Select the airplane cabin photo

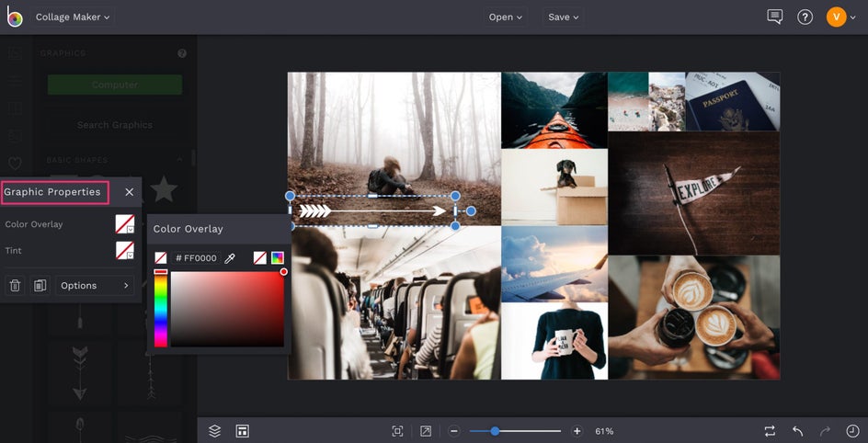pos(394,304)
